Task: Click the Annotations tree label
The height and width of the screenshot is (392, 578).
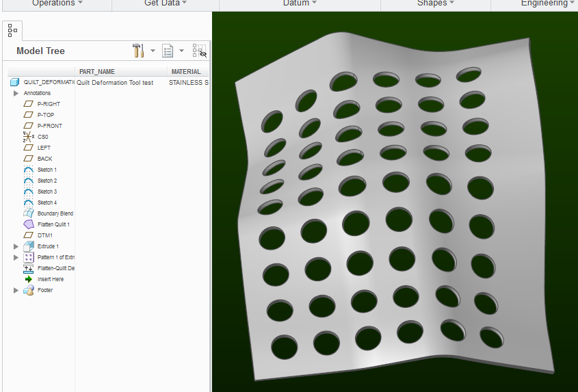Action: (x=37, y=93)
